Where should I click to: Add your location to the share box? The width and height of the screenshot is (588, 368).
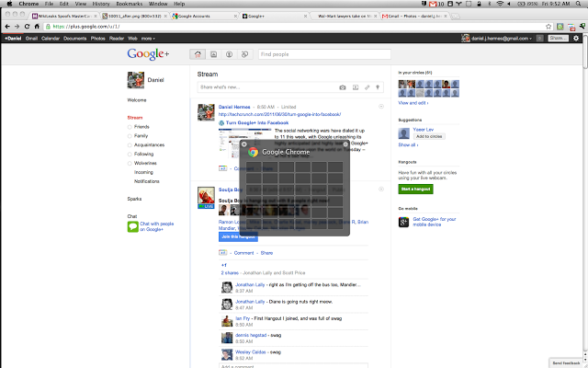coord(378,87)
